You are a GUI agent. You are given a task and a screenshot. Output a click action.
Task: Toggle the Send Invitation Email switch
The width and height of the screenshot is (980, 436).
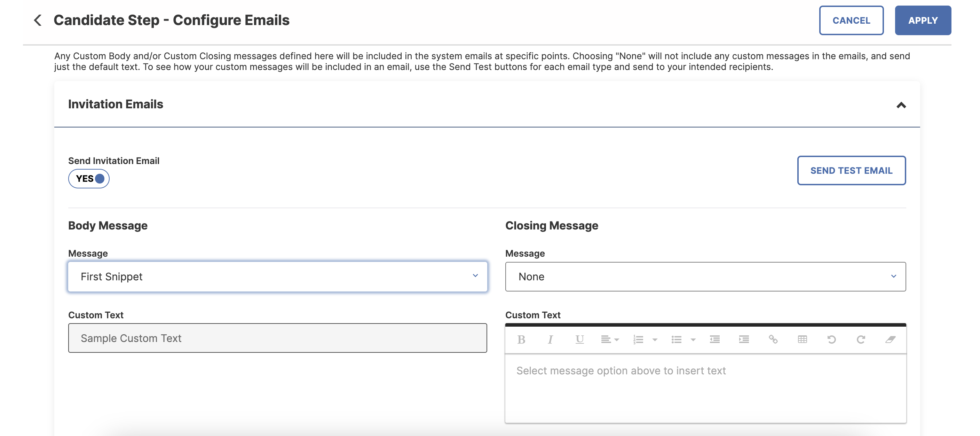89,179
